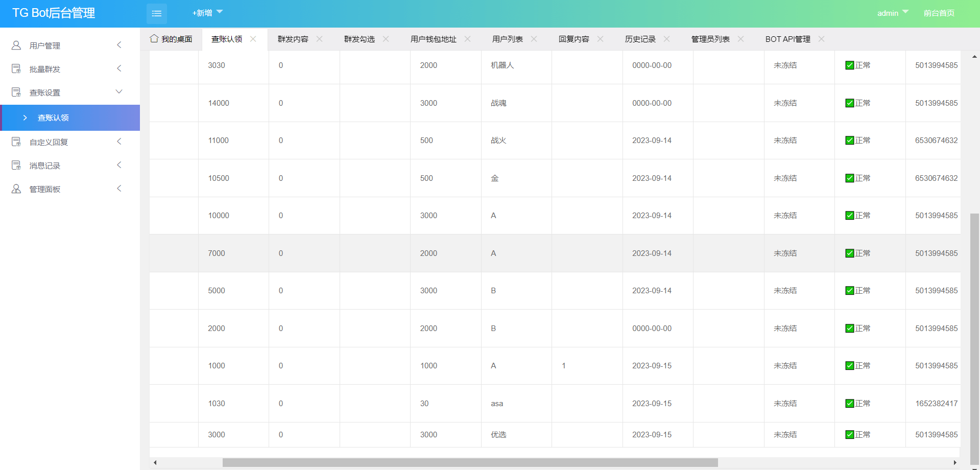Close the 群发内容 tab
The image size is (980, 470).
[x=319, y=39]
